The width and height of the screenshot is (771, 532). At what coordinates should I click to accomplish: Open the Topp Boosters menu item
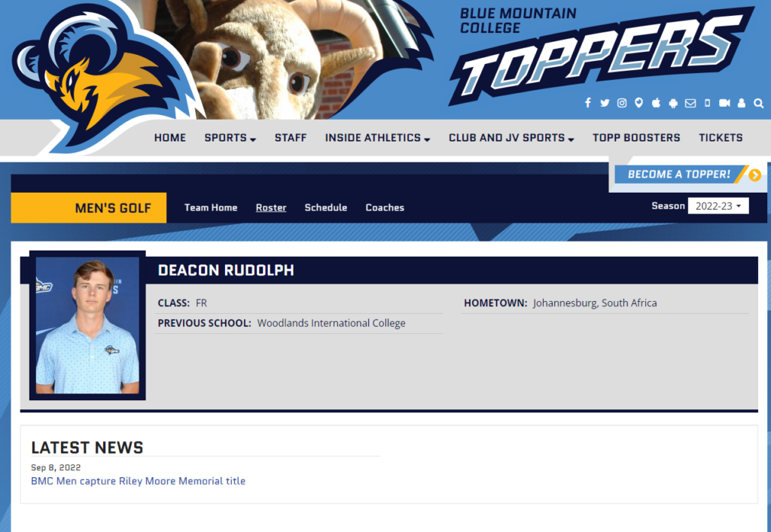pos(636,138)
